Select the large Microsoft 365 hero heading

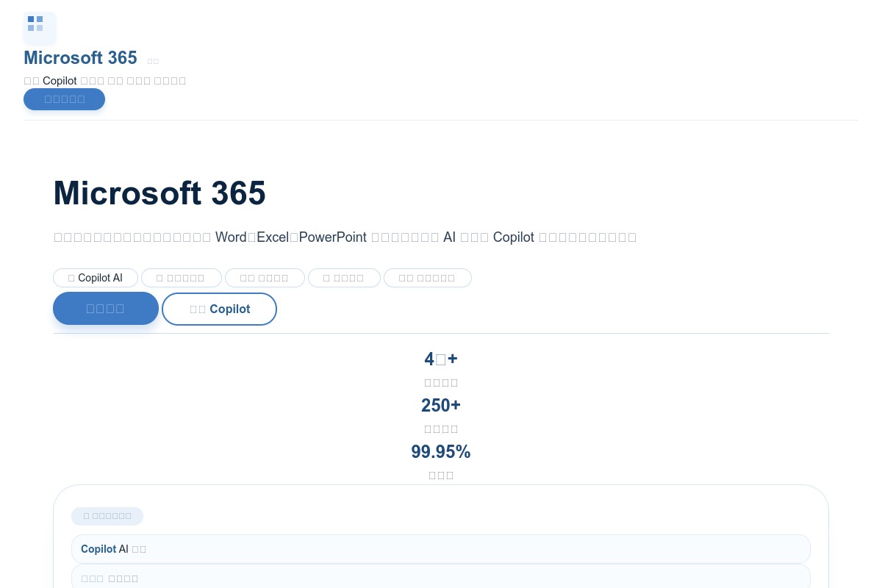[x=159, y=193]
